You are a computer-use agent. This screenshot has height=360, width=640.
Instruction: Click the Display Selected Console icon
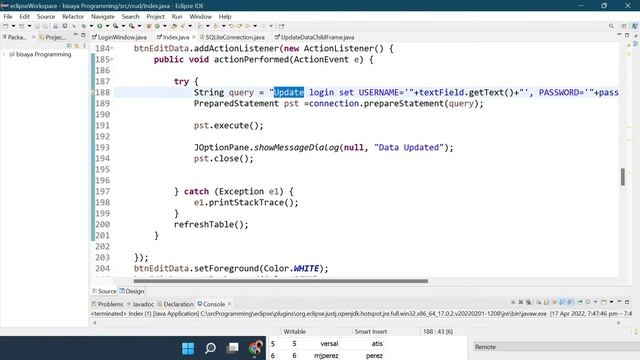(x=588, y=302)
